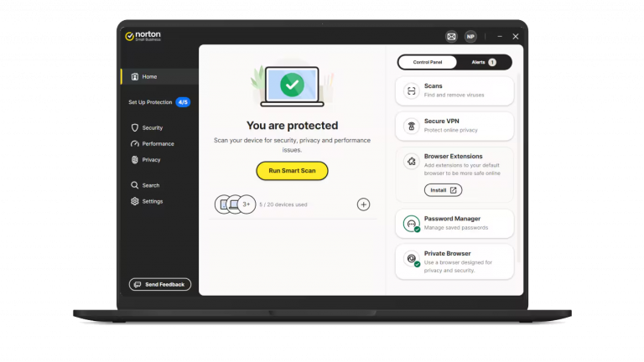Viewport: 644px width, 362px height.
Task: Open Set Up Protection 4/5 item
Action: click(x=158, y=102)
